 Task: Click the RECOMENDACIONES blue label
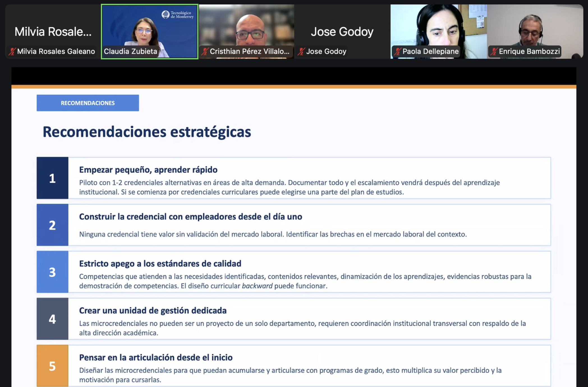click(x=88, y=103)
